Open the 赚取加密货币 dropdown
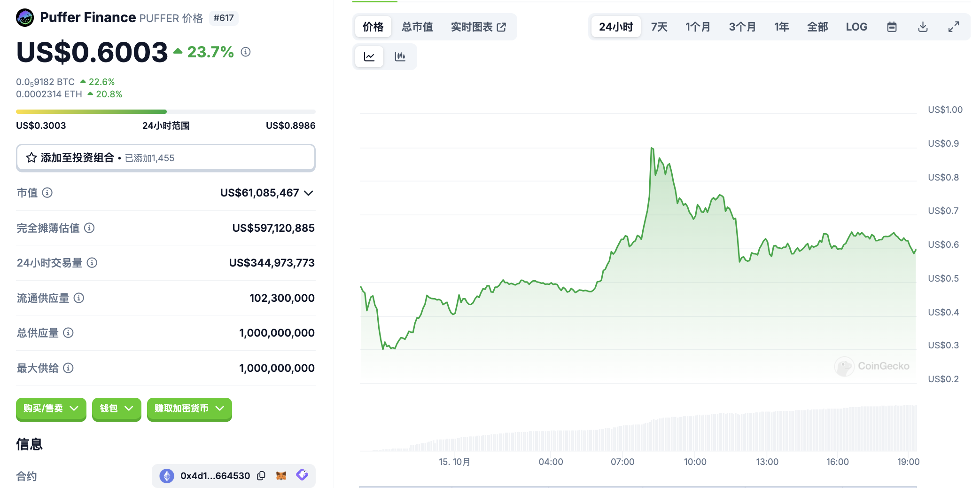The image size is (980, 488). (189, 409)
